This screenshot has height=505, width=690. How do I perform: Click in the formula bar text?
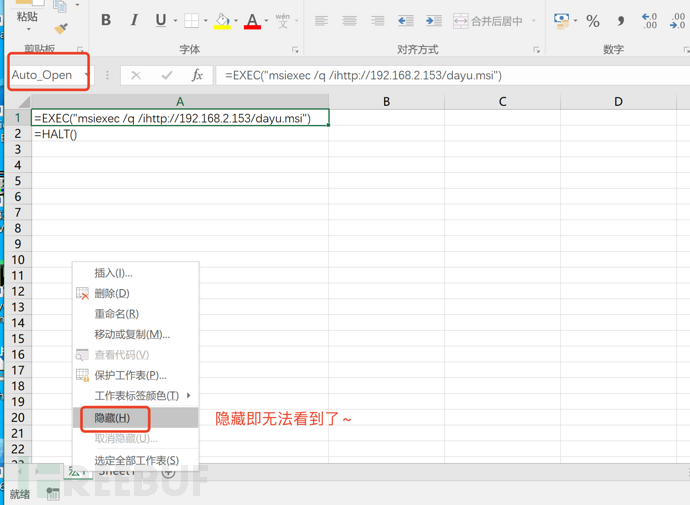363,76
